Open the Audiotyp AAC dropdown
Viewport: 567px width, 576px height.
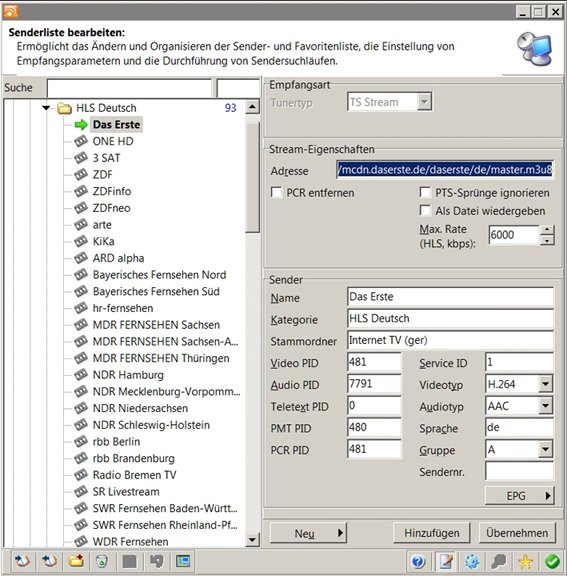click(x=546, y=406)
